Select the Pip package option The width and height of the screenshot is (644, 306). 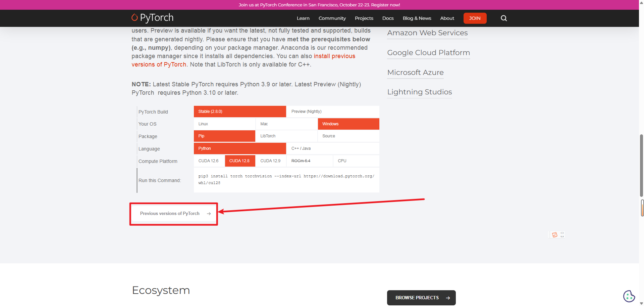click(224, 136)
